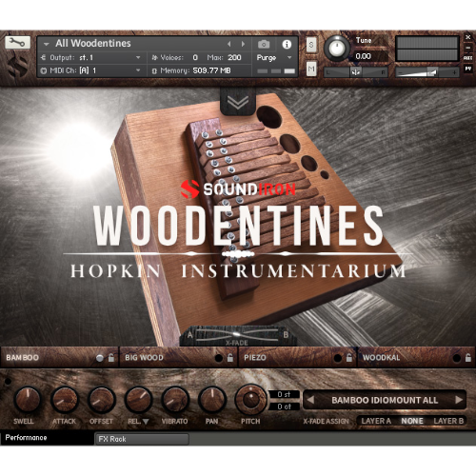The width and height of the screenshot is (476, 476).
Task: Go to previous preset with the left arrow
Action: point(311,400)
